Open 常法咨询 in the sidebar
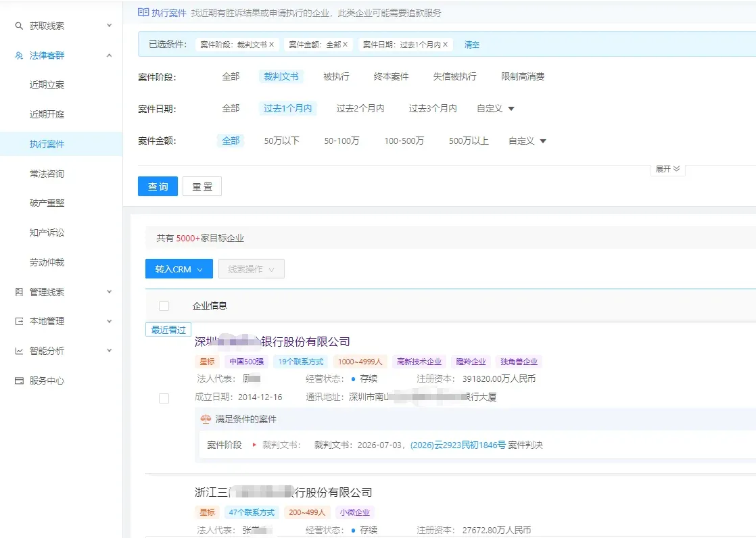Viewport: 756px width, 538px height. coord(47,174)
